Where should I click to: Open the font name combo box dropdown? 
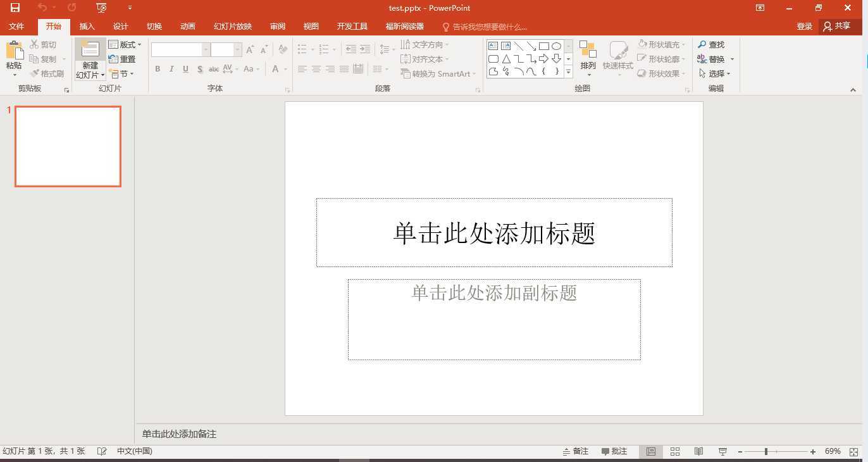tap(206, 49)
